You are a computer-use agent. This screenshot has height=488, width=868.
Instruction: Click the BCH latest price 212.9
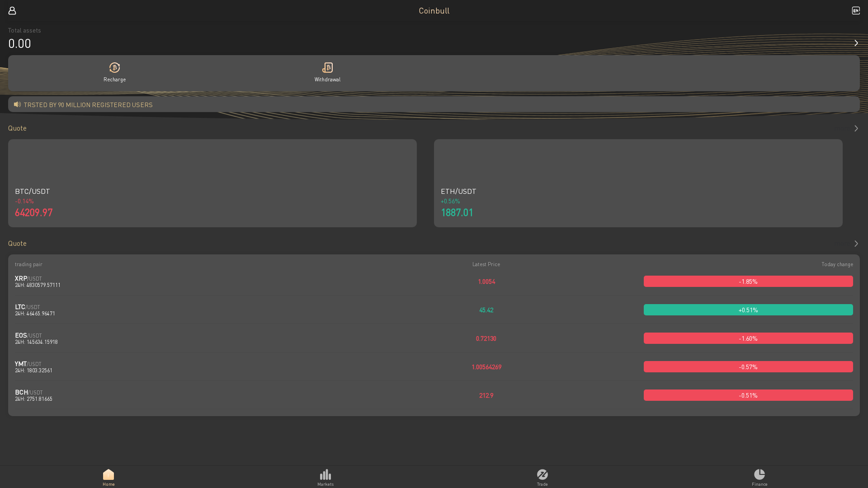486,395
